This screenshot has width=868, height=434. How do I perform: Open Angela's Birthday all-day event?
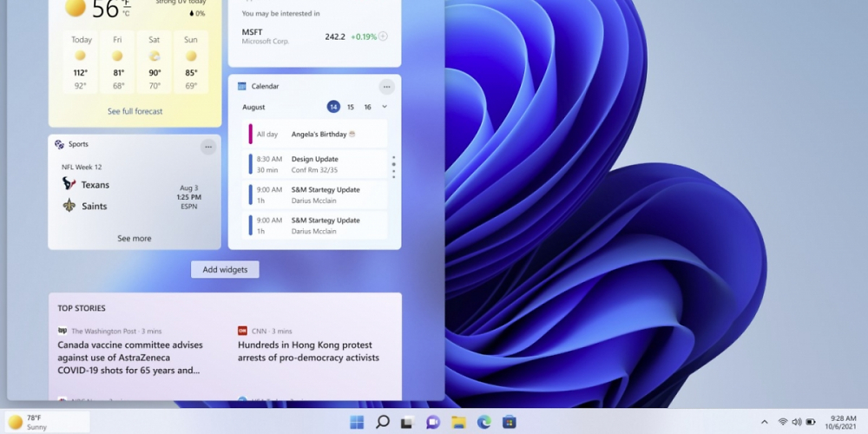(314, 134)
